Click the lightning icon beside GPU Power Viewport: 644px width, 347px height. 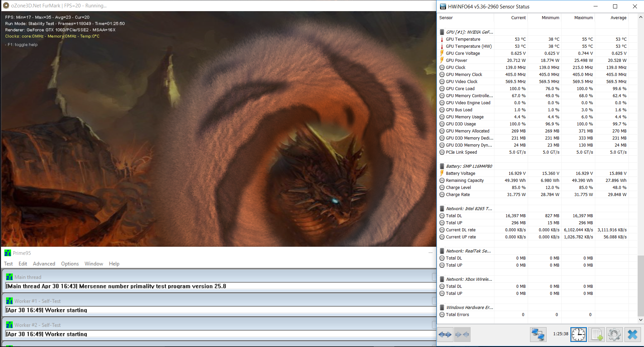click(442, 61)
